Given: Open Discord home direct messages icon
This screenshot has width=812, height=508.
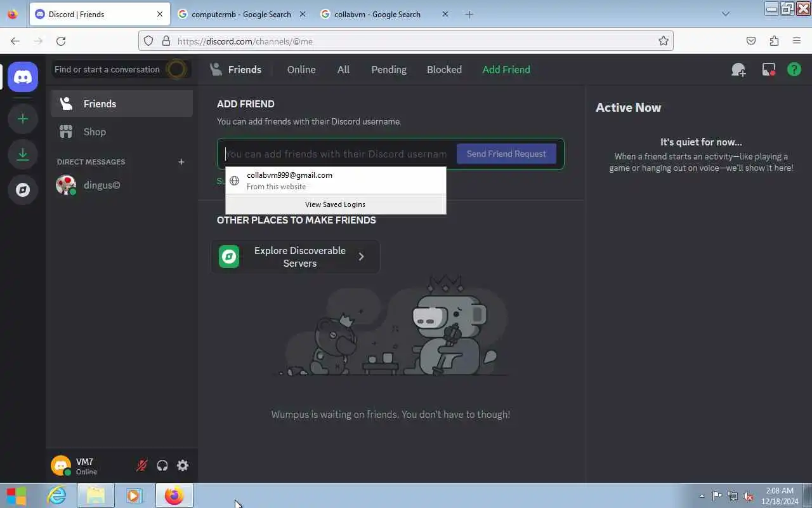Looking at the screenshot, I should click(x=23, y=77).
